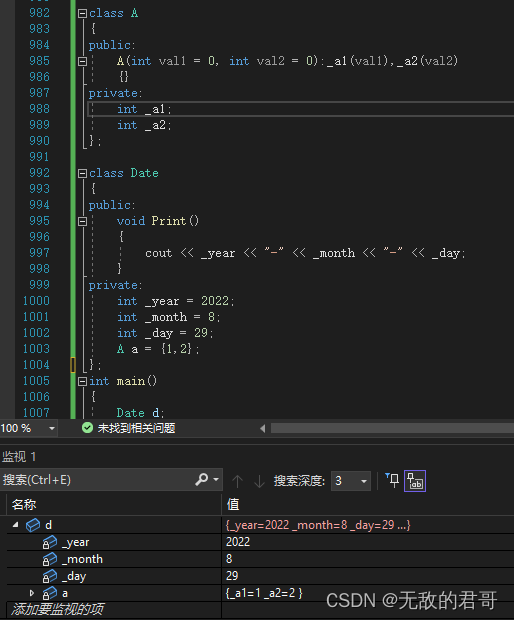Click the search magnifier icon in watch panel

[x=201, y=480]
